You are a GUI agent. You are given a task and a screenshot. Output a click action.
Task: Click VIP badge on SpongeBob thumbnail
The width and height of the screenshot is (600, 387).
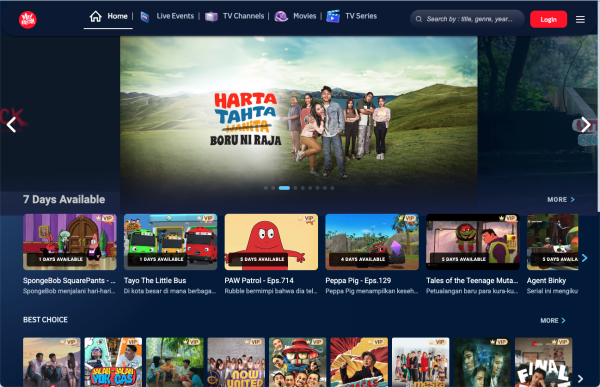[x=106, y=218]
